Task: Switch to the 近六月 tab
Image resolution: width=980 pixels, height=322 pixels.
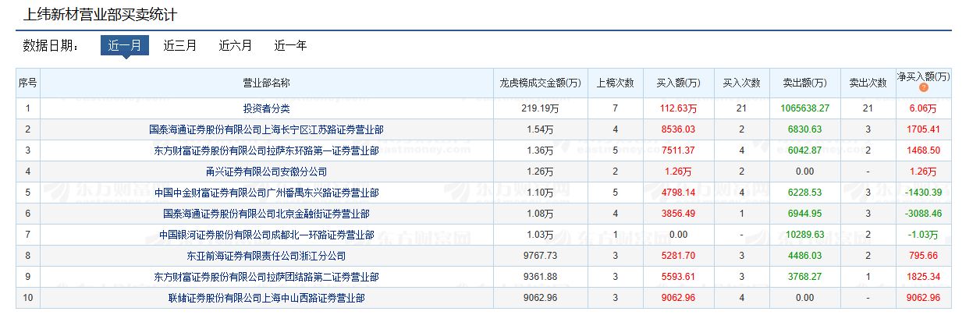Action: coord(235,46)
